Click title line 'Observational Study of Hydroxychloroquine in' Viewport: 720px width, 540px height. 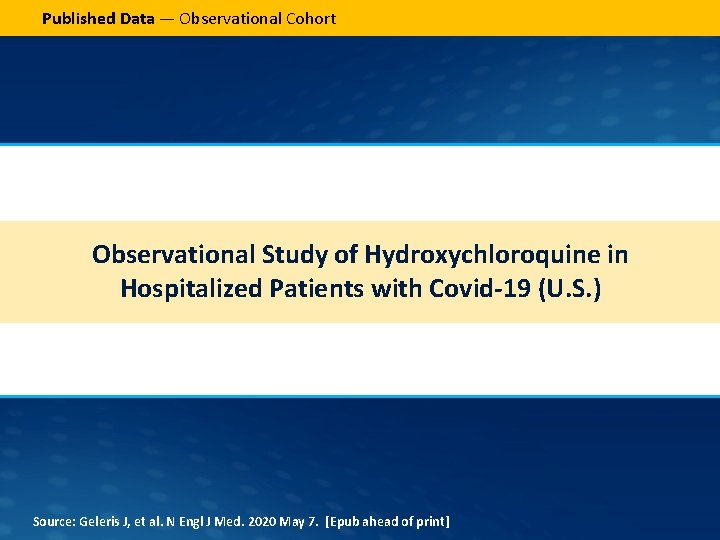coord(360,255)
